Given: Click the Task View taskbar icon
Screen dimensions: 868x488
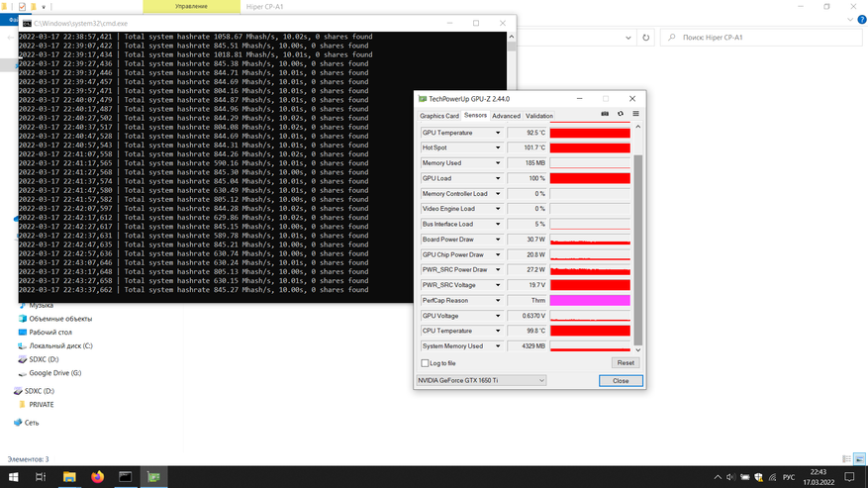Looking at the screenshot, I should pos(41,477).
